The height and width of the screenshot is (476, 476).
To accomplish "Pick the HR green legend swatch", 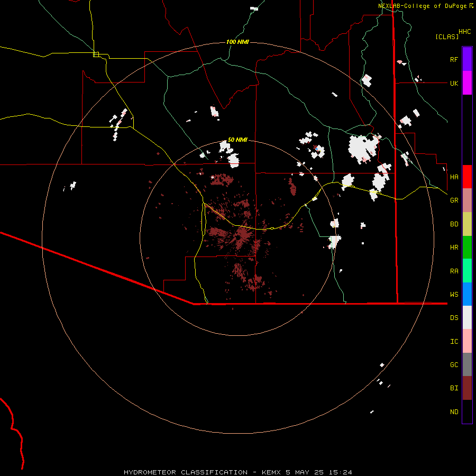I will [467, 248].
